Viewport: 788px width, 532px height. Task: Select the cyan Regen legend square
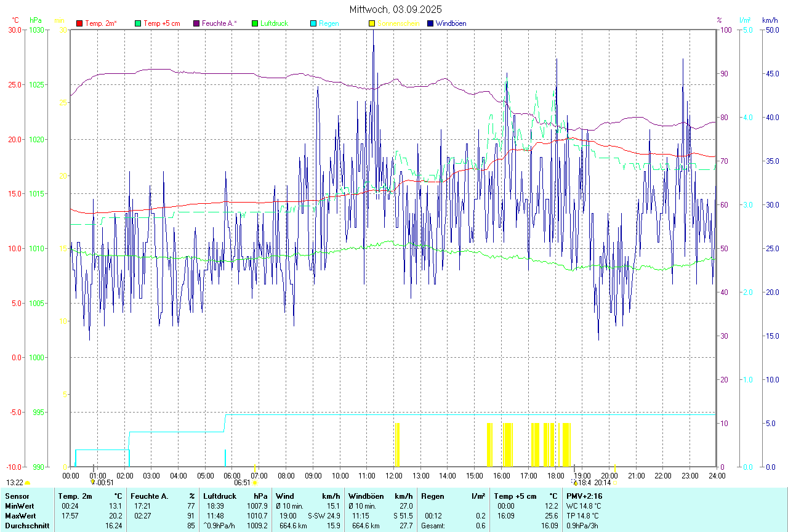(x=313, y=23)
